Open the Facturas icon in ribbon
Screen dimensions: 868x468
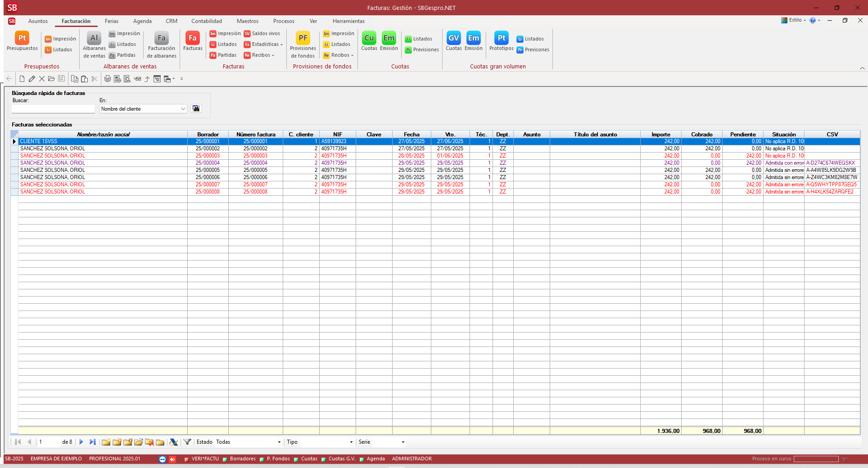click(193, 41)
